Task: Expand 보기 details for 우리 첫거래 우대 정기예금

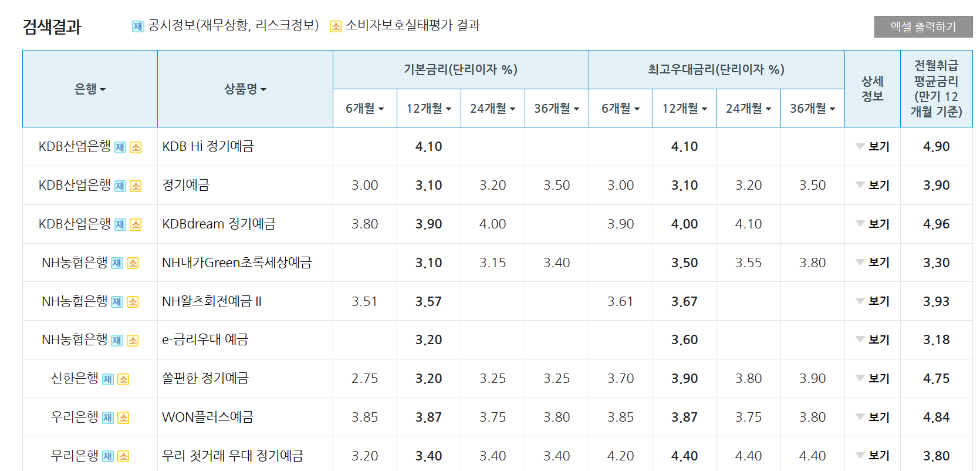Action: click(x=873, y=456)
